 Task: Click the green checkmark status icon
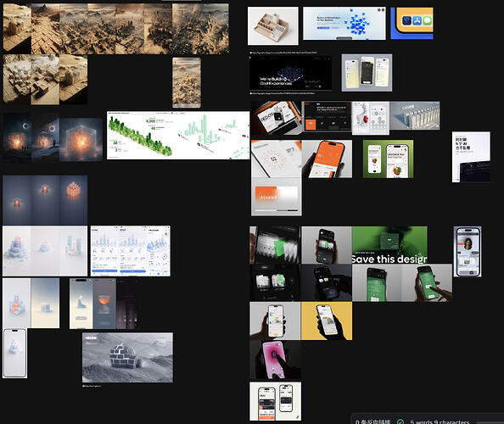click(400, 421)
